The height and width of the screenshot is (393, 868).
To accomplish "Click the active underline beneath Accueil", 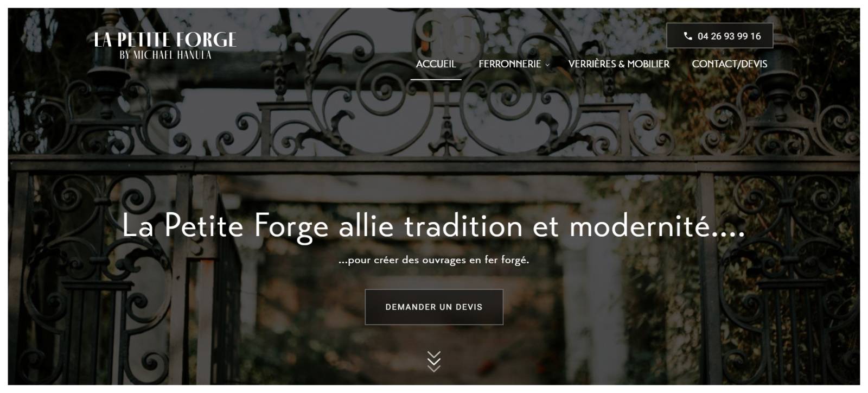I will click(436, 79).
